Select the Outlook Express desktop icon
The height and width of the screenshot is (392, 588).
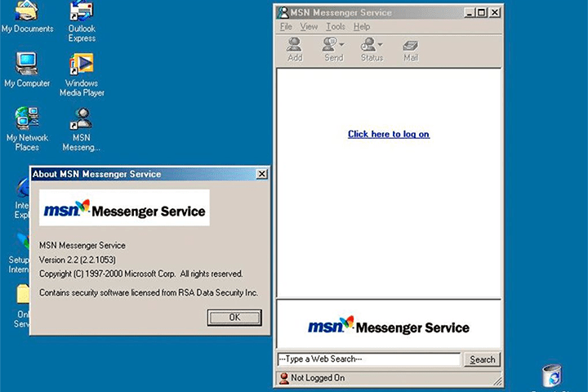click(82, 21)
